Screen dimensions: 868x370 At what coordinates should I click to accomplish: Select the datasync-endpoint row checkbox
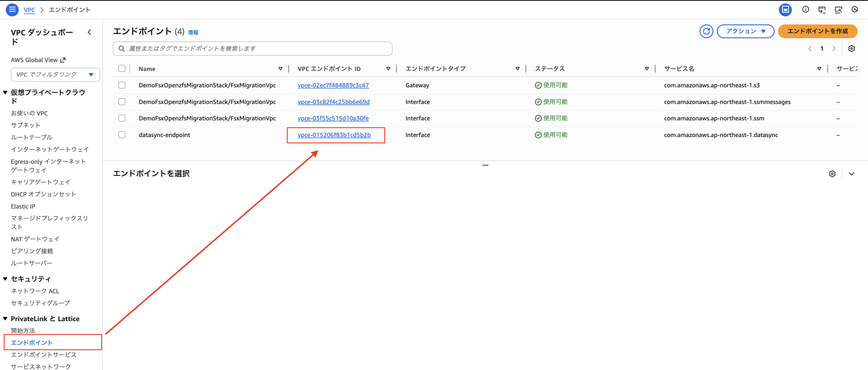(122, 135)
